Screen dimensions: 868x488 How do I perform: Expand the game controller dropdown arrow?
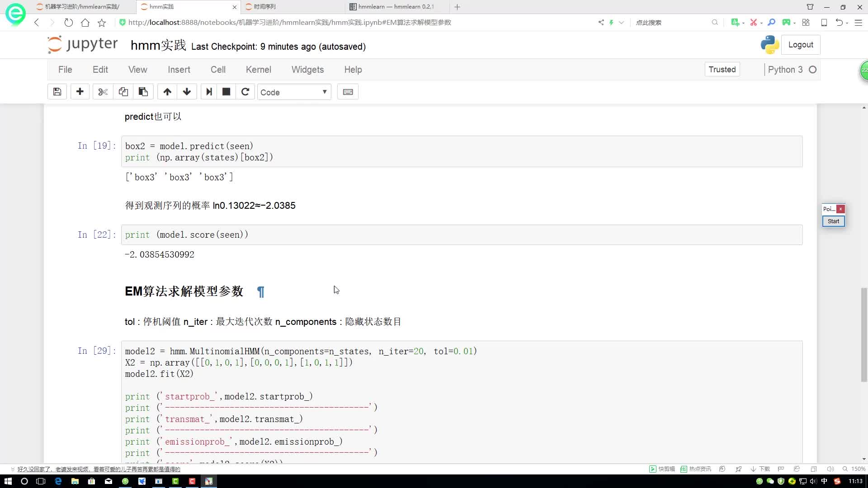point(794,23)
